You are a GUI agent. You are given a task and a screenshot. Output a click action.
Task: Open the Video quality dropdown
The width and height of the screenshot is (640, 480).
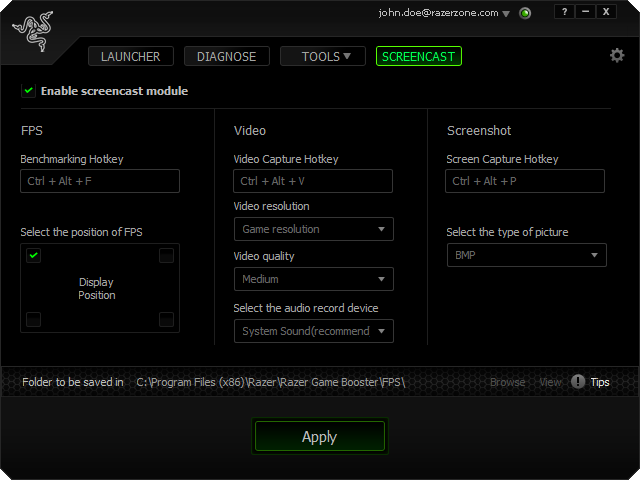click(313, 279)
